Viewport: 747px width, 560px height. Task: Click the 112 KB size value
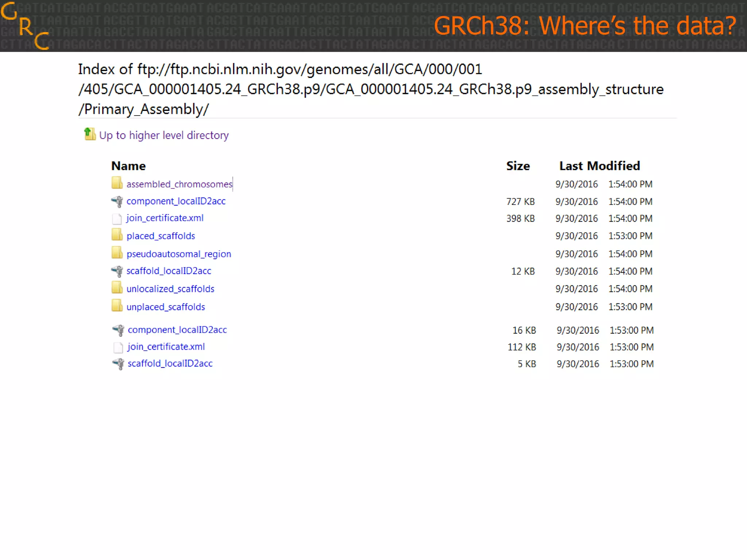[522, 347]
